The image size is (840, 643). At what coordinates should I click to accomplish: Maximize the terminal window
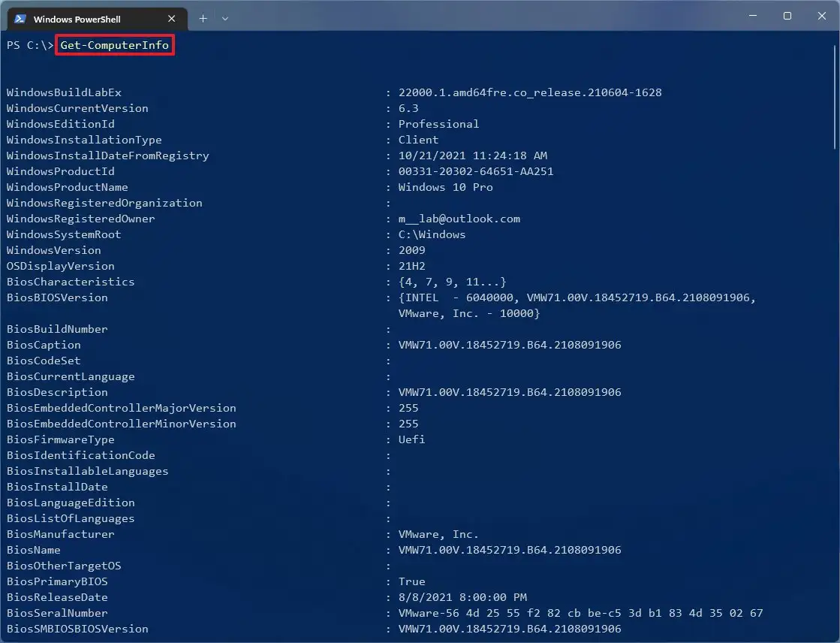[787, 16]
